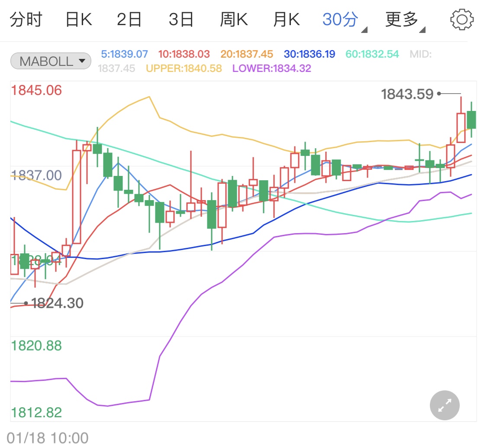Click the latest price marker 1843.59
Image resolution: width=487 pixels, height=448 pixels.
click(406, 94)
